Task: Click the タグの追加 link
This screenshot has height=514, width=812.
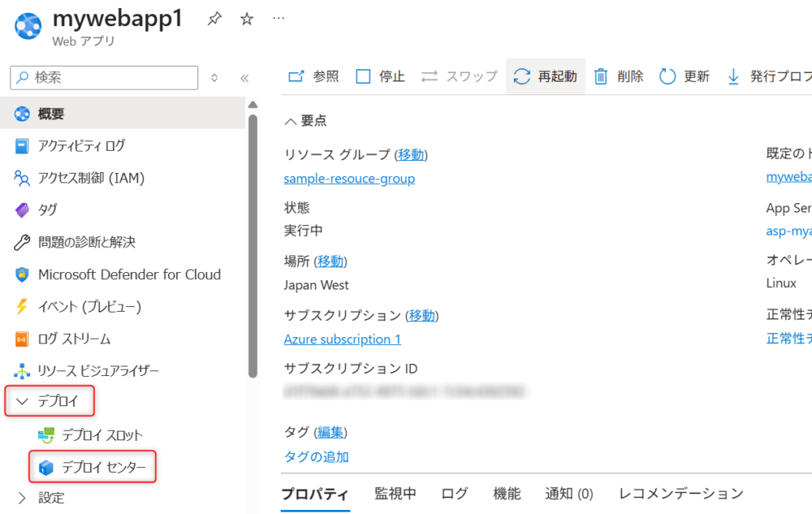Action: coord(316,457)
